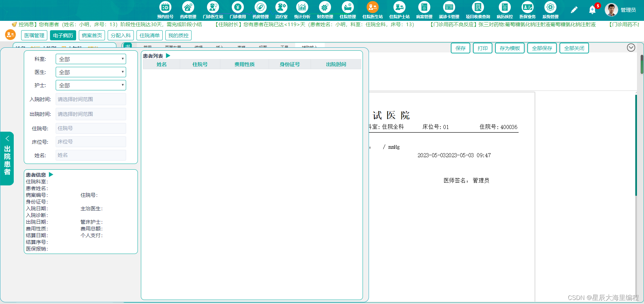Screen dimensions: 644x304
Task: Click the 住院号 column header in patient list
Action: coord(200,64)
